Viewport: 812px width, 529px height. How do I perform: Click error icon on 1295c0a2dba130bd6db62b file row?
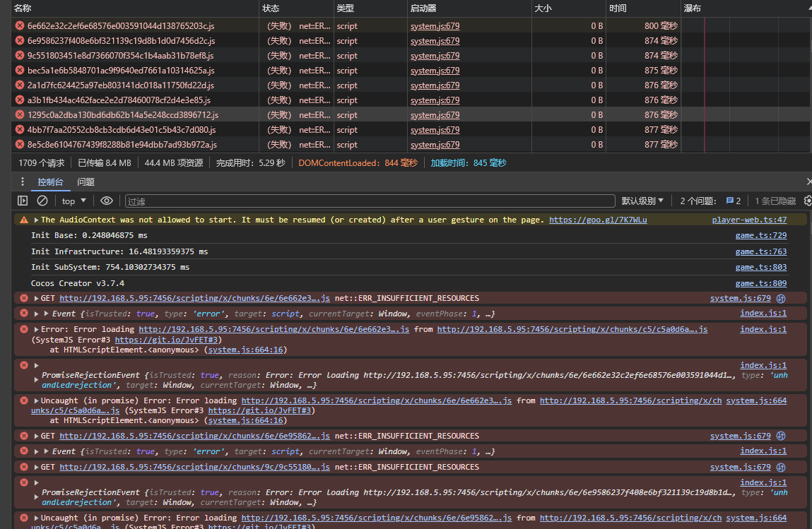[x=20, y=115]
